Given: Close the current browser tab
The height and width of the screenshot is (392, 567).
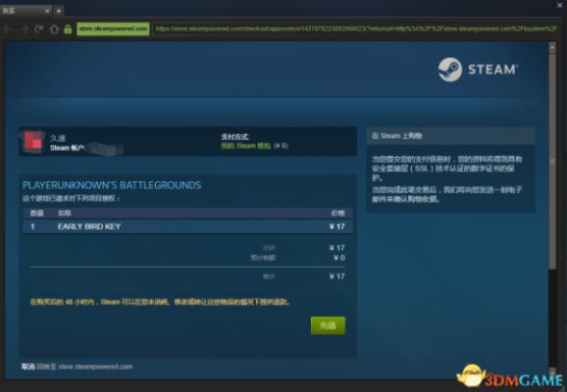Looking at the screenshot, I should (47, 11).
